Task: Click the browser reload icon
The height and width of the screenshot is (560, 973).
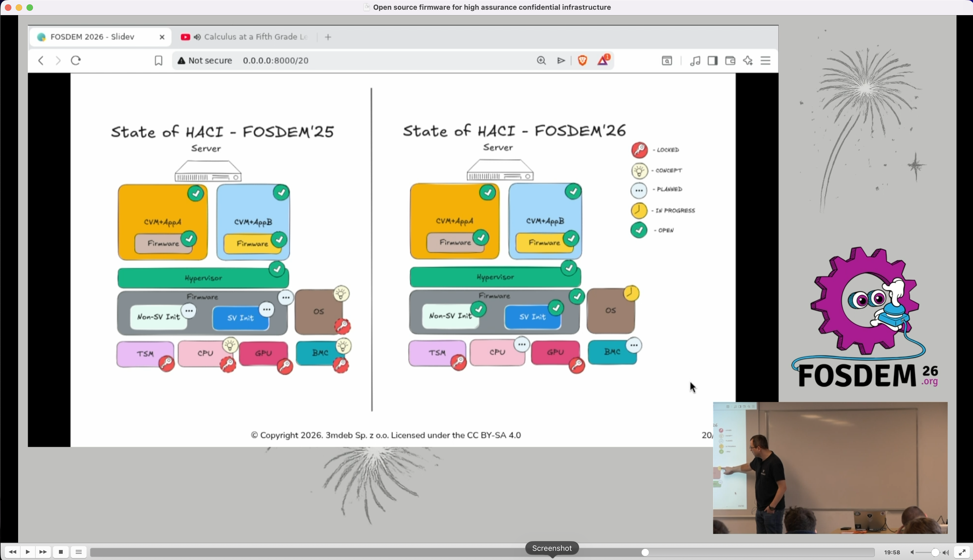Action: pos(76,60)
